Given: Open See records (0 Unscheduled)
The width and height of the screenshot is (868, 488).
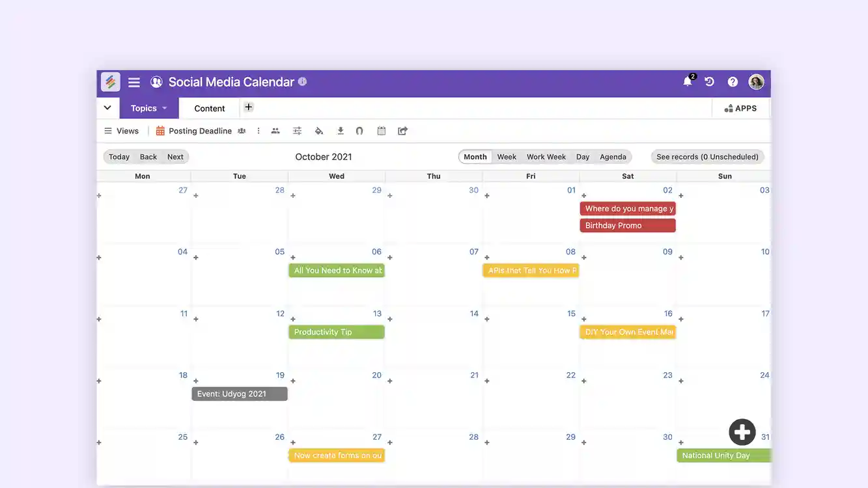Looking at the screenshot, I should (707, 156).
